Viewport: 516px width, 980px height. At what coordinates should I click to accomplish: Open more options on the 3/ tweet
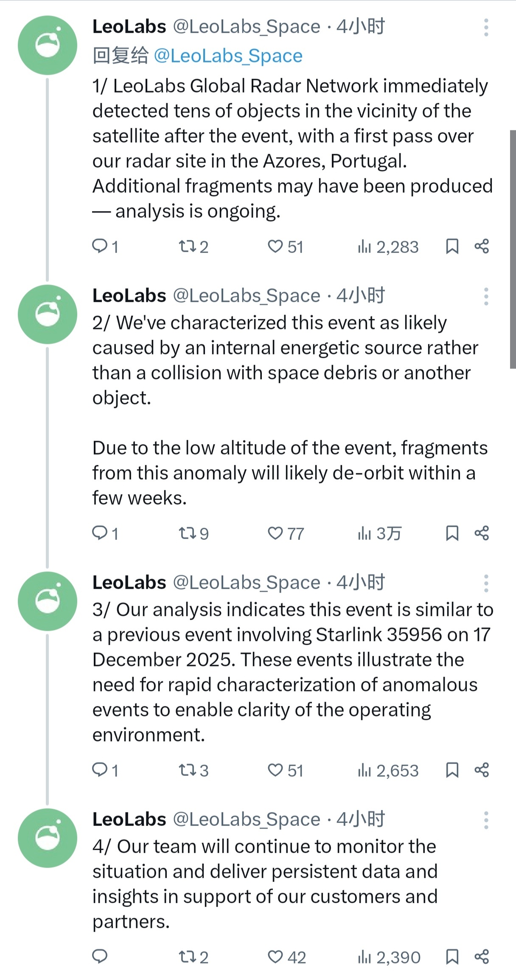click(x=486, y=584)
